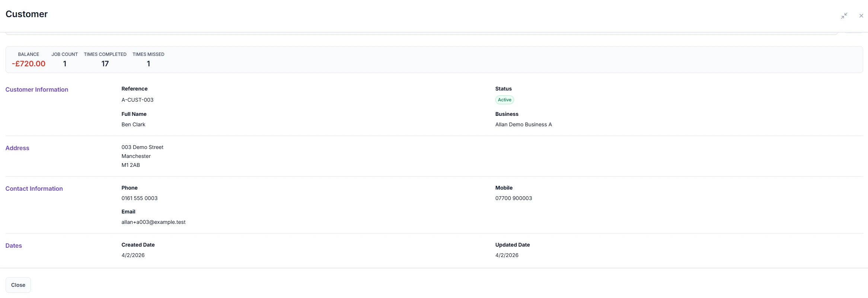The image size is (868, 298).
Task: Click the TIMES MISSED label
Action: click(148, 54)
